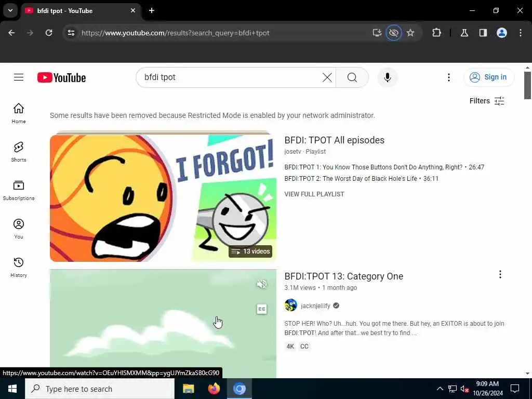Image resolution: width=532 pixels, height=399 pixels.
Task: Open BFDI:TPOT 2 Black Hole episode link
Action: (x=362, y=179)
